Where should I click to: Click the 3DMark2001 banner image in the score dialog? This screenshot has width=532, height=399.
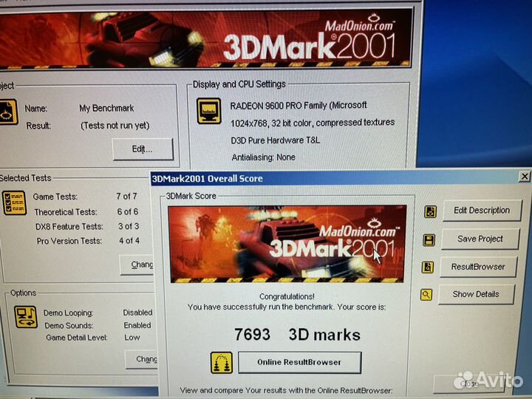[x=287, y=243]
